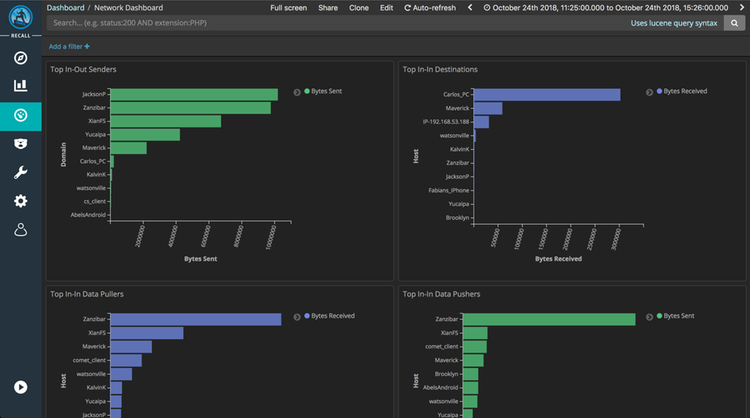The image size is (750, 418).
Task: Click Full screen in the top menu
Action: [289, 7]
